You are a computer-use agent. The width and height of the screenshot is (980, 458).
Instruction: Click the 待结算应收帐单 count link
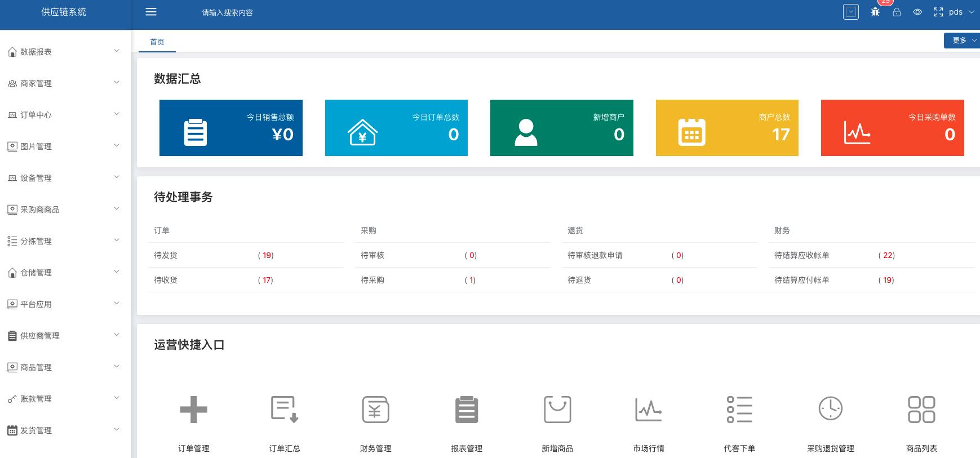pyautogui.click(x=887, y=255)
